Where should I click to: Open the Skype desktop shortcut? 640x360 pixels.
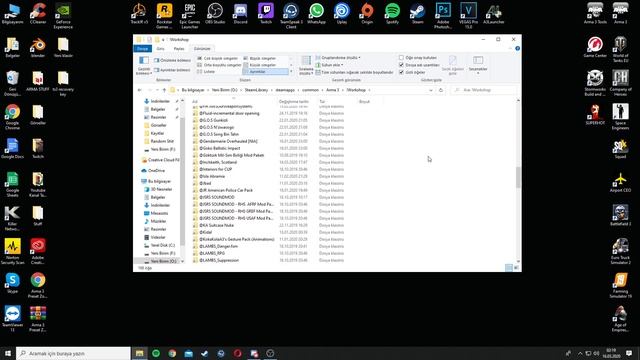pos(12,283)
